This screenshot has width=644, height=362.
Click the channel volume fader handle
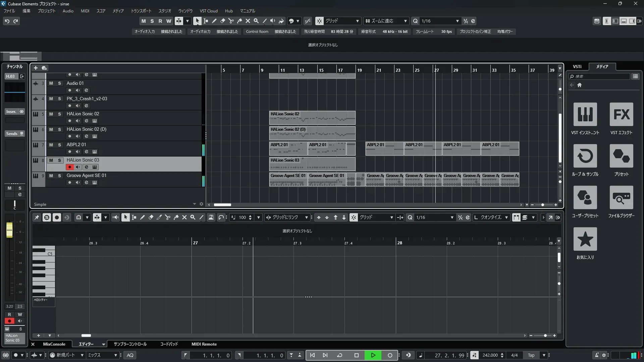9,230
